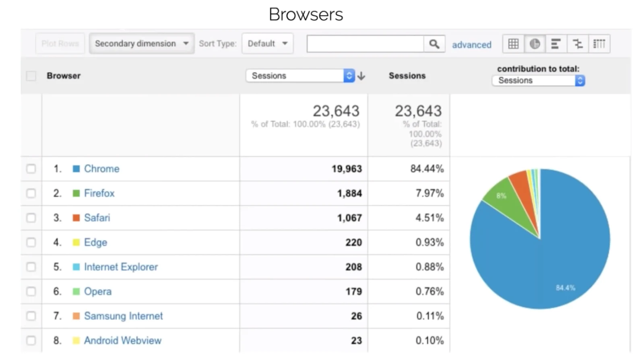Tick the select-all checkbox beside Browser header

click(31, 76)
